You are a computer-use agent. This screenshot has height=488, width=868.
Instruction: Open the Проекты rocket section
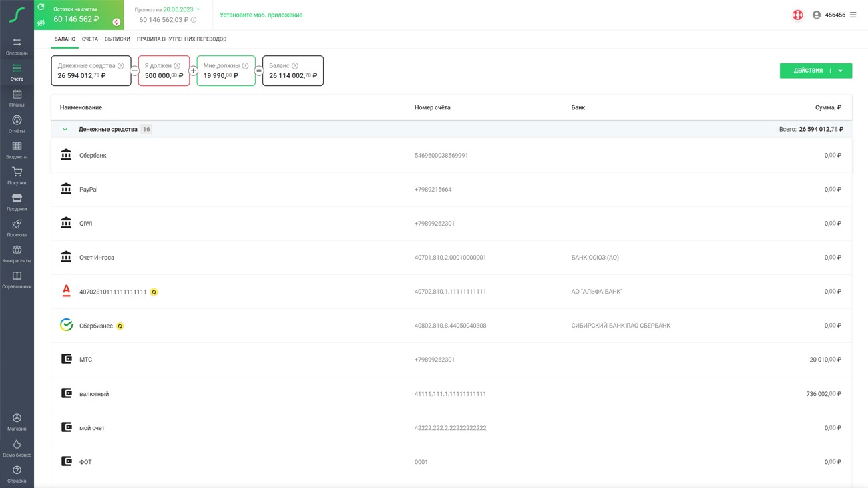(17, 228)
